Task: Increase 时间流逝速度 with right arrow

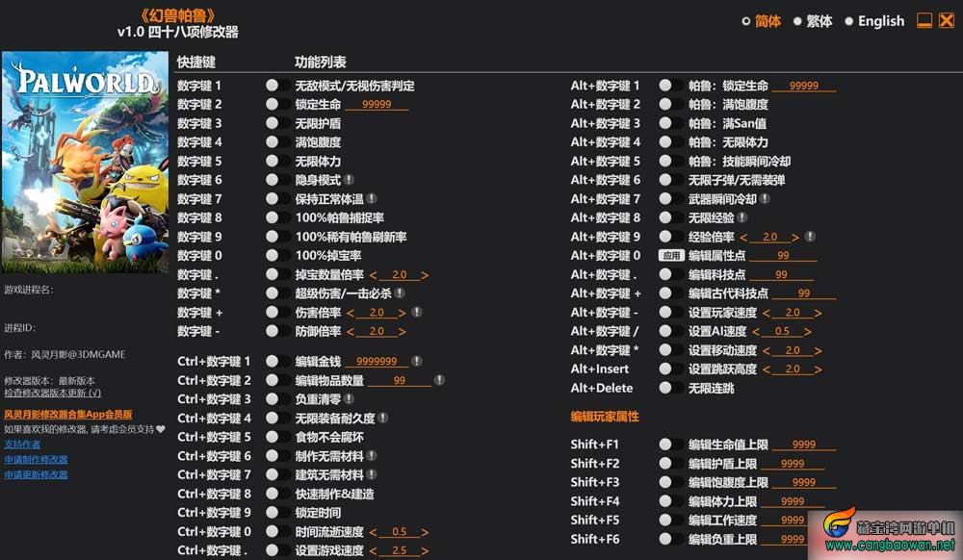Action: pos(425,532)
